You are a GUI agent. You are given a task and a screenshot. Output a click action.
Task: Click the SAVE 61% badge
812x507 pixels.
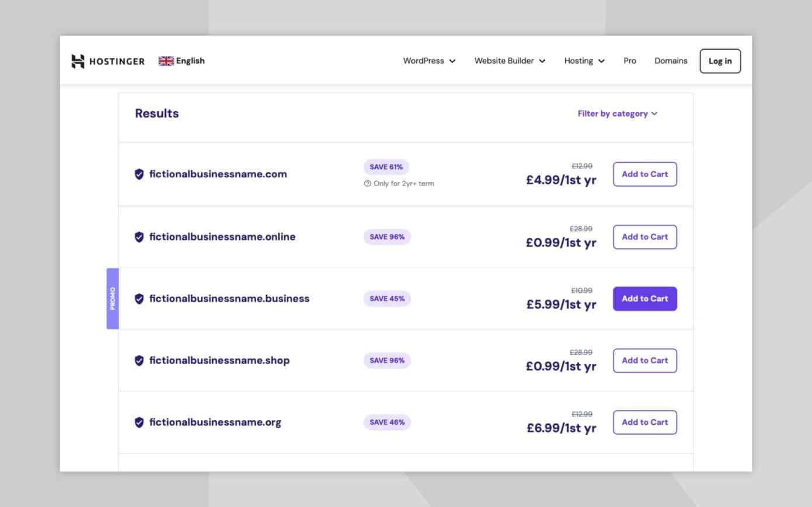tap(386, 167)
